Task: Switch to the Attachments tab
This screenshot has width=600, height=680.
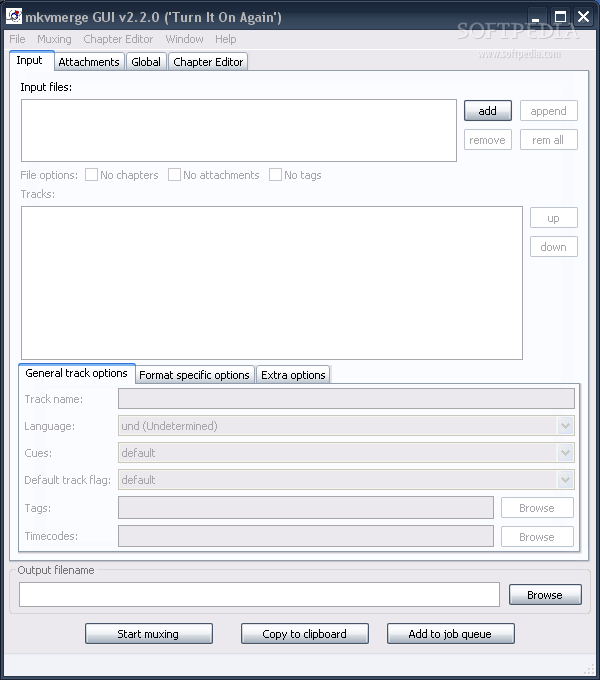Action: click(89, 62)
